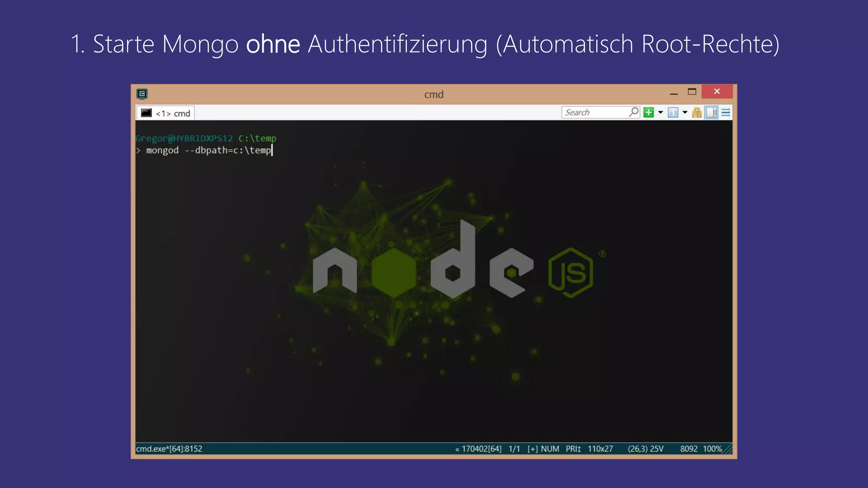Click 'cmd.exe*[64]:8152' in status bar
The image size is (868, 488).
[169, 449]
